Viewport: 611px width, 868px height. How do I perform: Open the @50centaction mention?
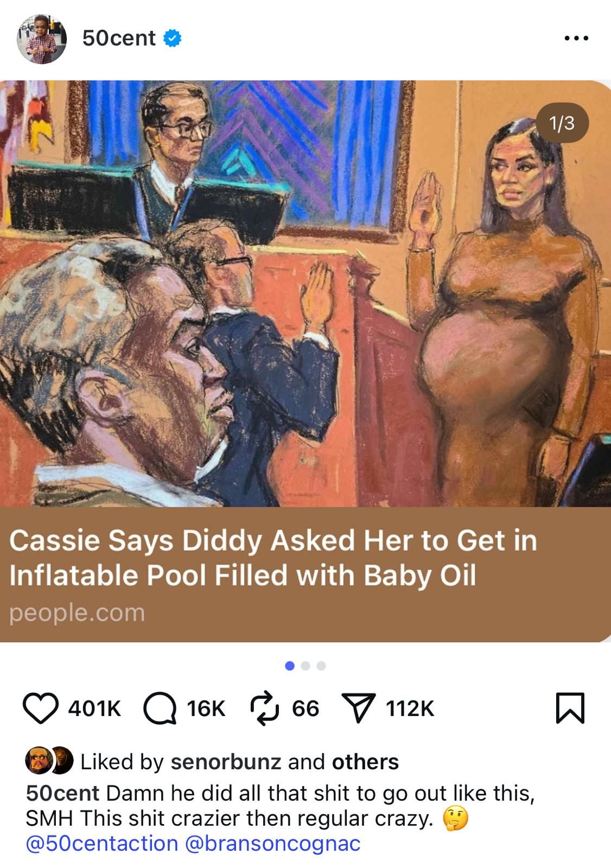[x=102, y=844]
